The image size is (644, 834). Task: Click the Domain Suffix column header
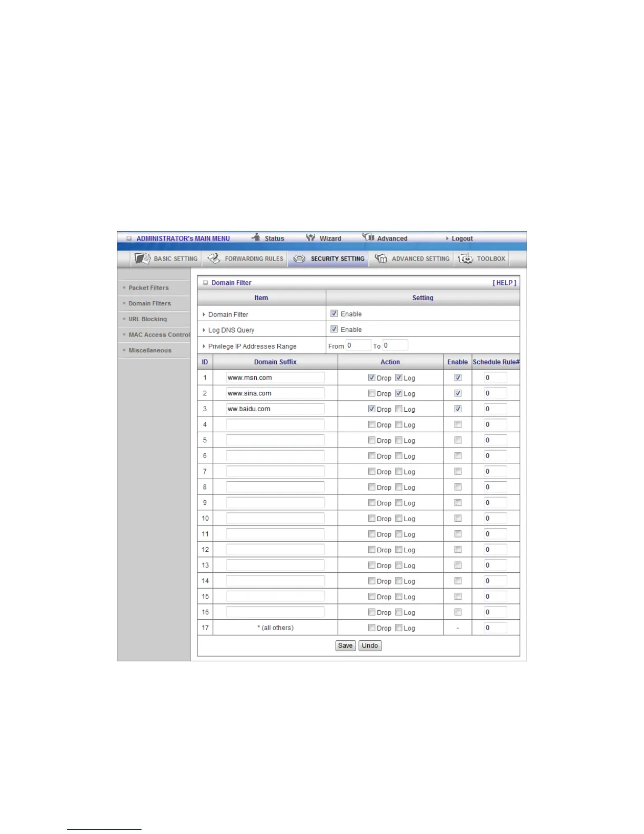(275, 362)
